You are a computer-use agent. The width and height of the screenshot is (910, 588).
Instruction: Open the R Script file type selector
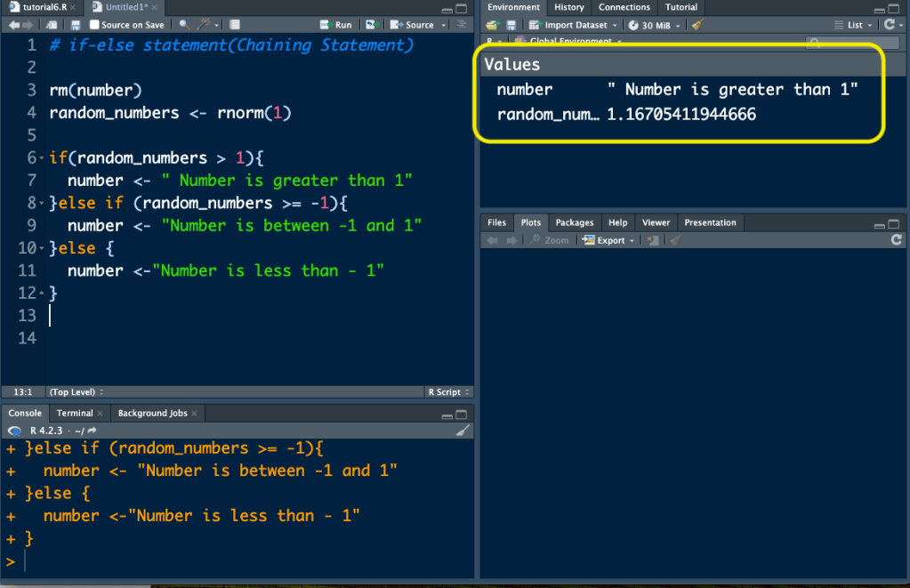(448, 391)
